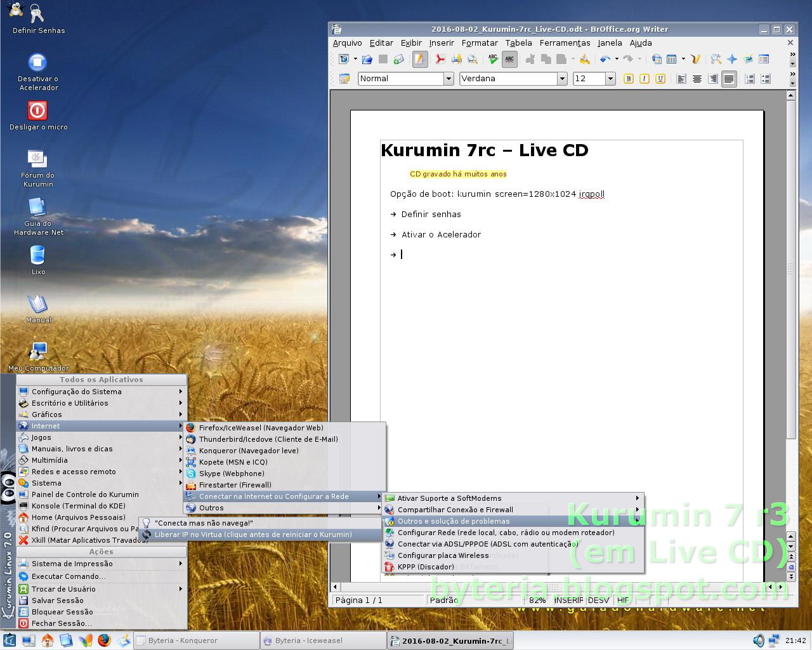
Task: Select the Print File Directly icon
Action: [x=457, y=58]
